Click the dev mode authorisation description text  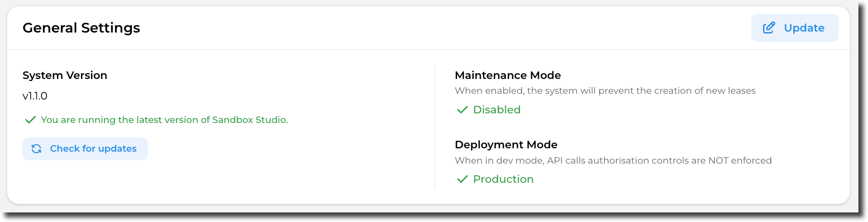point(613,161)
